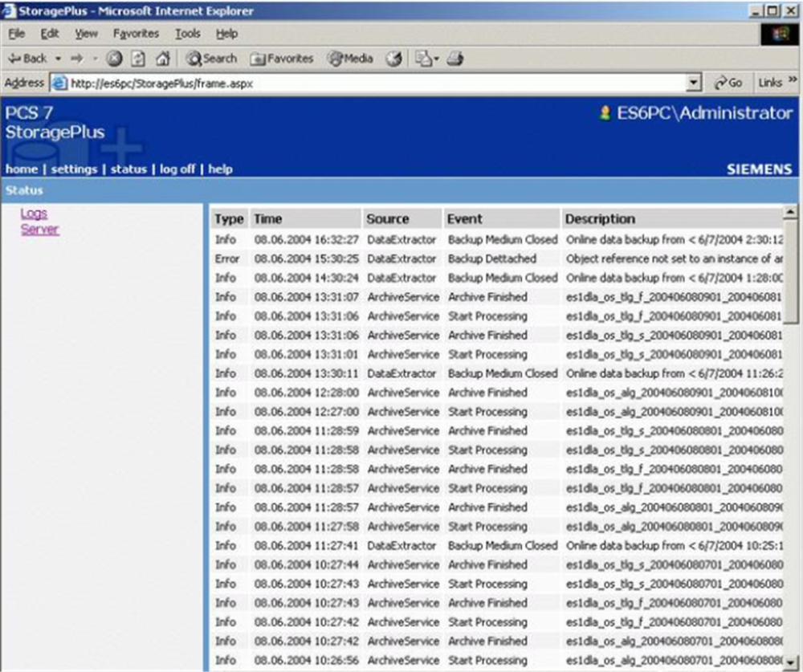Open the Edit menu

coord(50,34)
